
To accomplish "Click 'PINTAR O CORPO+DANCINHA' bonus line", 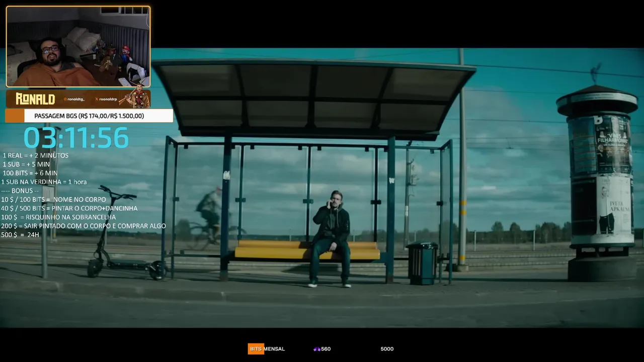I will 69,208.
